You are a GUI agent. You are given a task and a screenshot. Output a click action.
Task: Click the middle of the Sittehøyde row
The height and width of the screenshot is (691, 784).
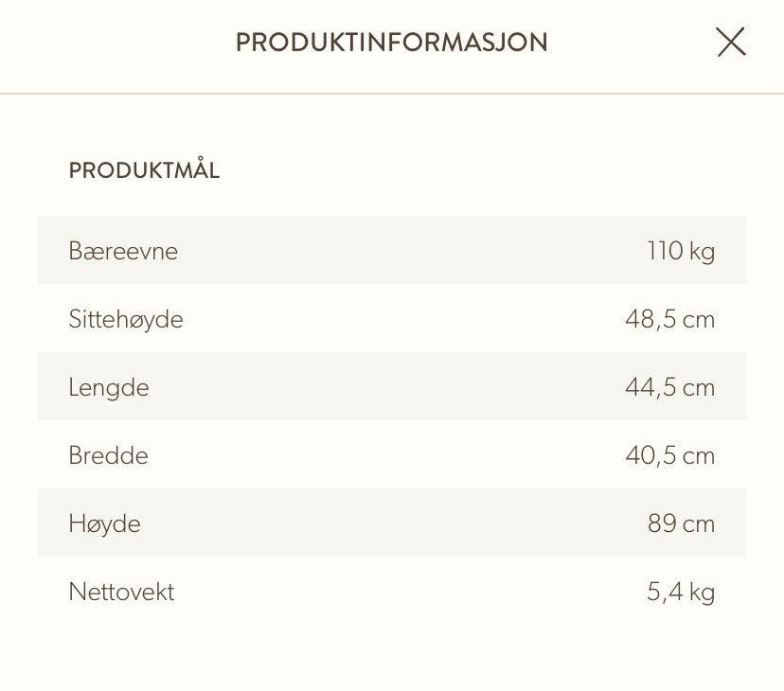click(392, 318)
